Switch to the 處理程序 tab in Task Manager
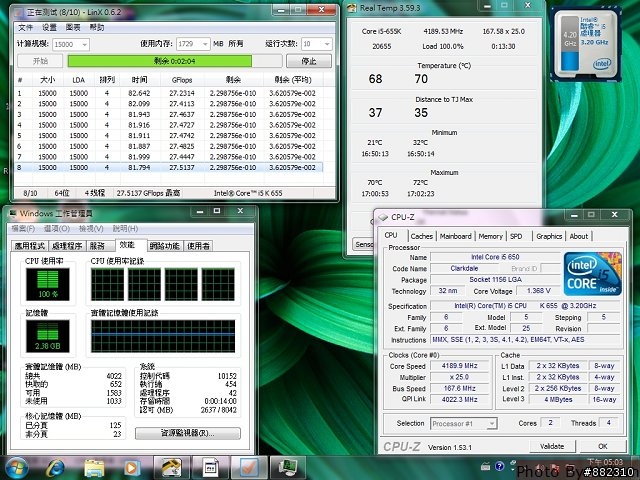Screen dimensions: 640x480 click(67, 246)
